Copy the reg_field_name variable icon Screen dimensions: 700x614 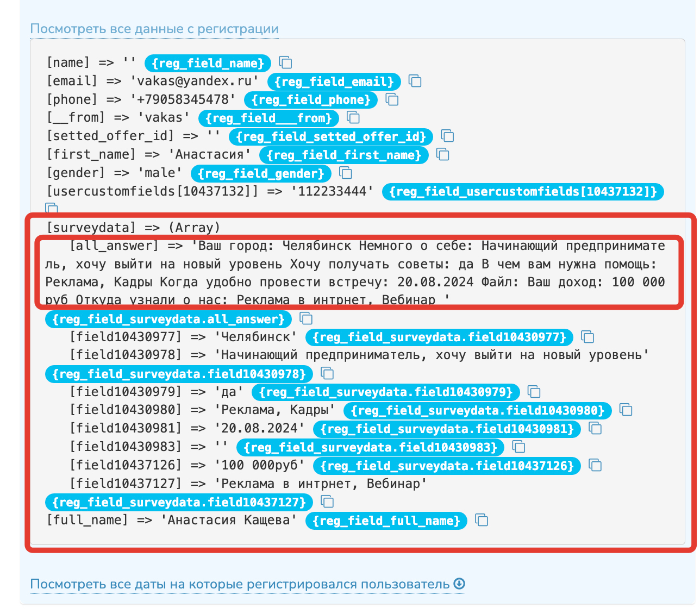(285, 63)
